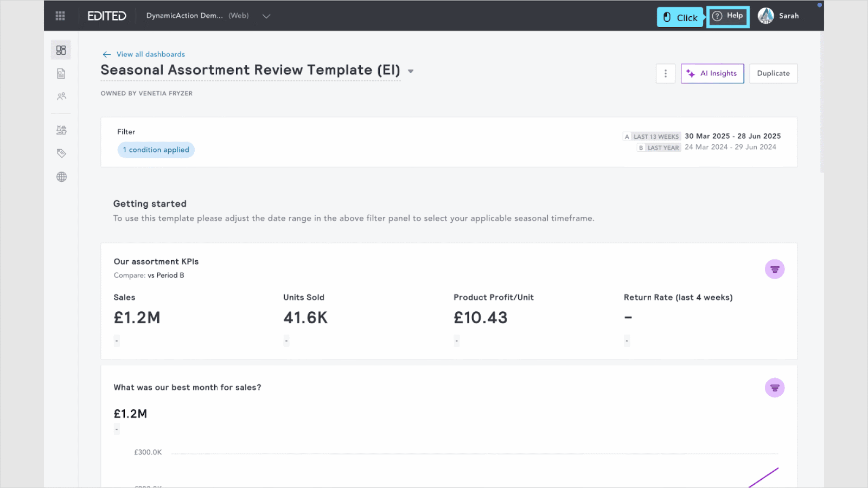
Task: Open the 1 condition applied filter chip
Action: pyautogui.click(x=156, y=150)
